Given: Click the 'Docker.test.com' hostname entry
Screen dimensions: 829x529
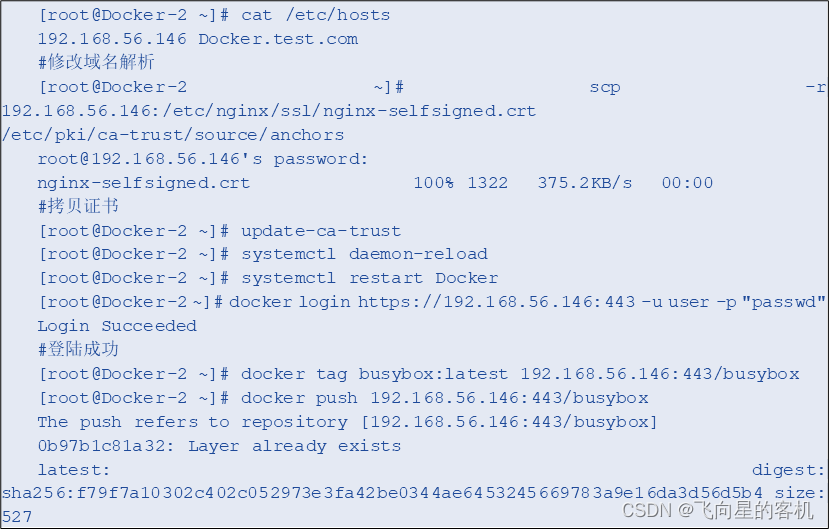Looking at the screenshot, I should pyautogui.click(x=278, y=39).
